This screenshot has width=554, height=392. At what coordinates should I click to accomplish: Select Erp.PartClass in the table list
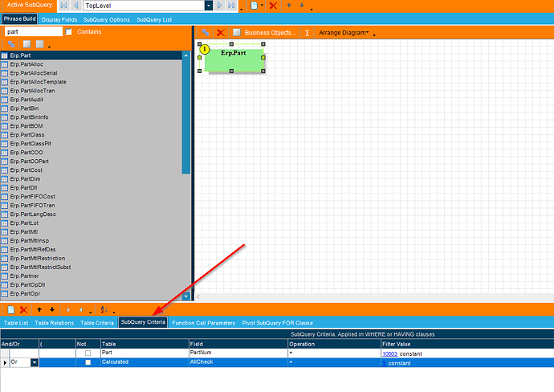pos(92,135)
